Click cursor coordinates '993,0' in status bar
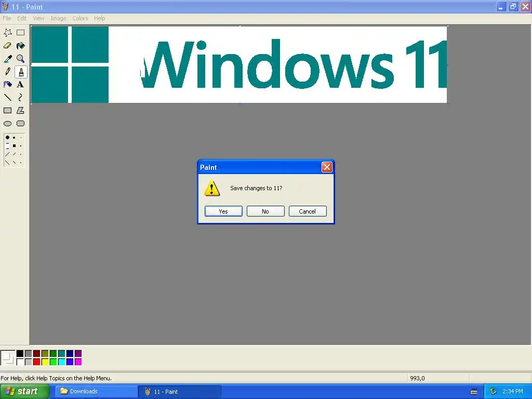The height and width of the screenshot is (399, 532). tap(417, 378)
